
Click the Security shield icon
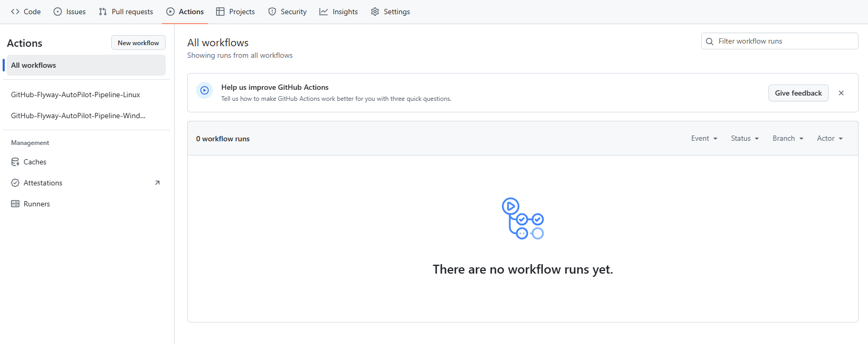tap(272, 12)
